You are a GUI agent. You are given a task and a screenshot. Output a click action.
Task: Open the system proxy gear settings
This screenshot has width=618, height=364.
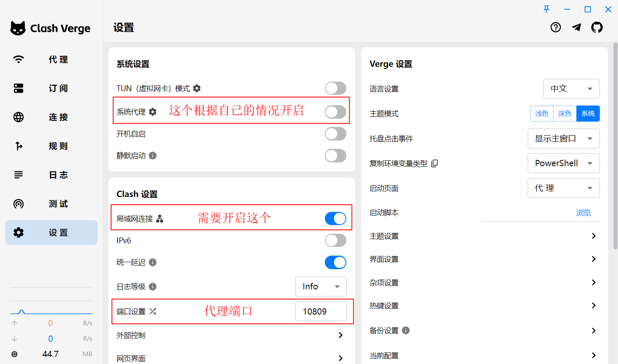[153, 112]
